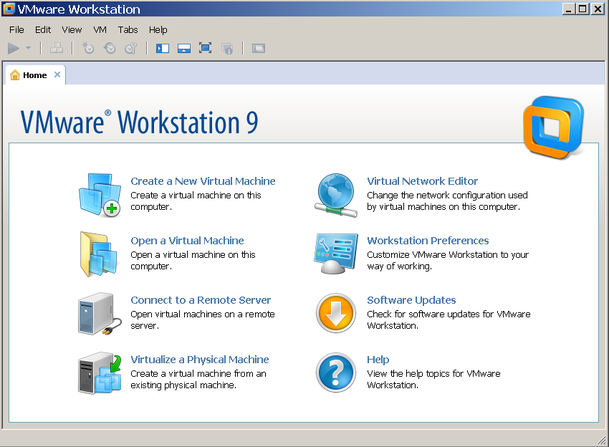609x447 pixels.
Task: Select the Home tab
Action: point(35,75)
